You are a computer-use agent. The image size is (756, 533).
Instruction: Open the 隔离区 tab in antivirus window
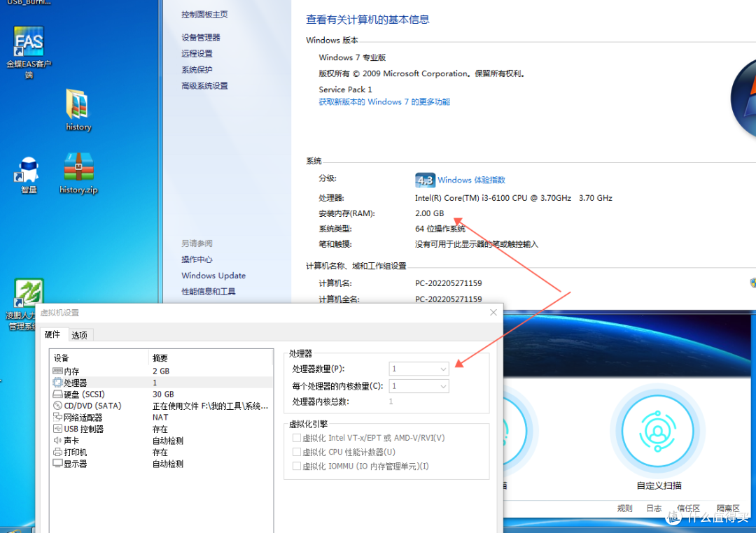727,508
